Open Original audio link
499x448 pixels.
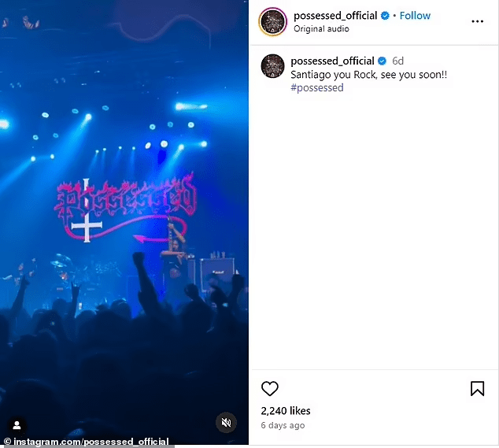[x=321, y=28]
